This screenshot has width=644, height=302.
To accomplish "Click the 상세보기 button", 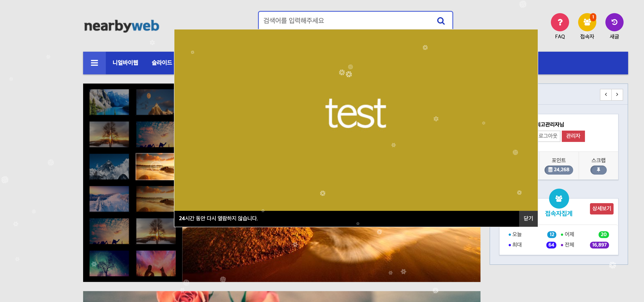I will [601, 208].
